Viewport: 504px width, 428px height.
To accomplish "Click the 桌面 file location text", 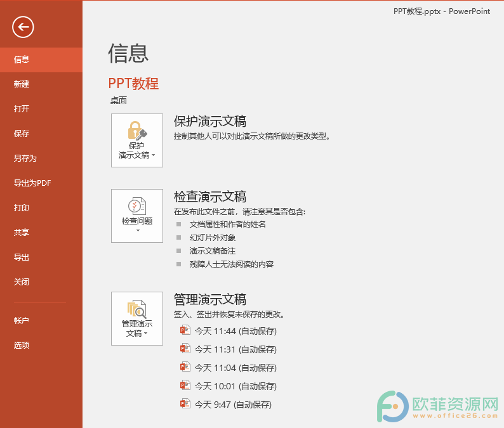I will (x=119, y=100).
